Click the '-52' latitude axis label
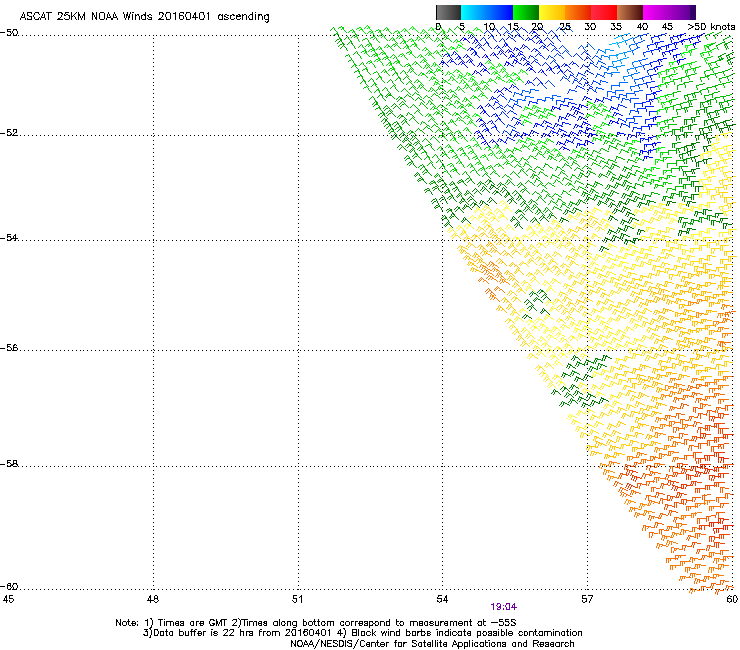 click(x=9, y=133)
